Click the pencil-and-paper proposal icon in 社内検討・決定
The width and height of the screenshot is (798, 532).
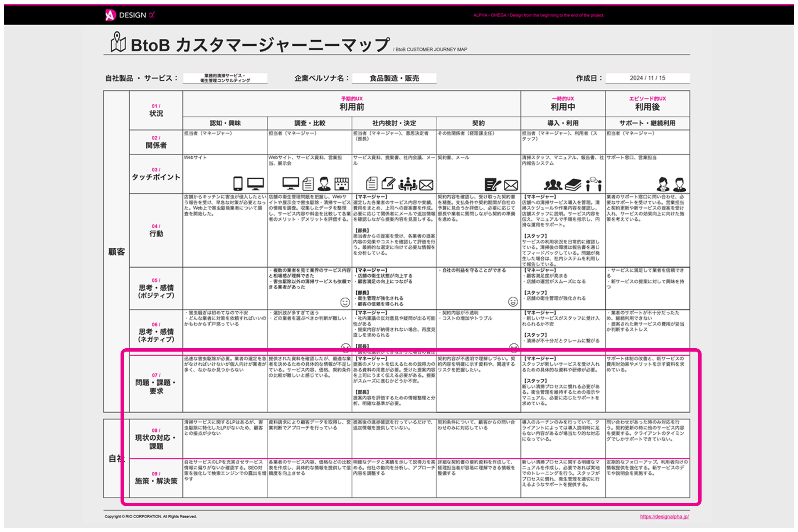click(388, 183)
